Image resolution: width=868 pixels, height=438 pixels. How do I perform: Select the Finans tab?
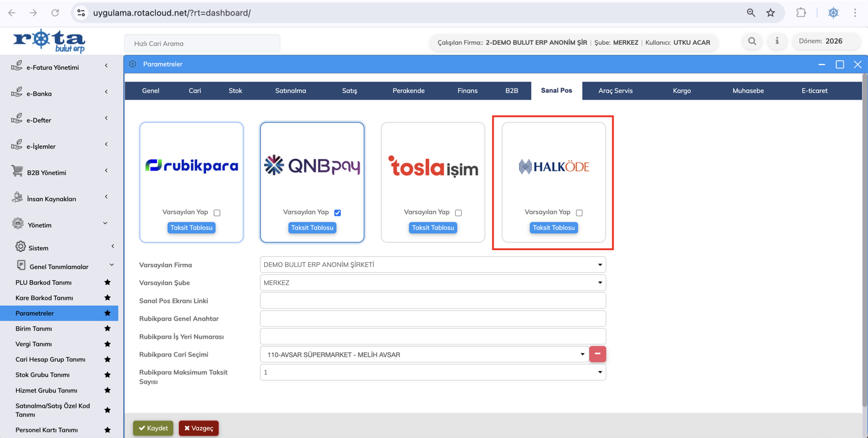coord(467,91)
